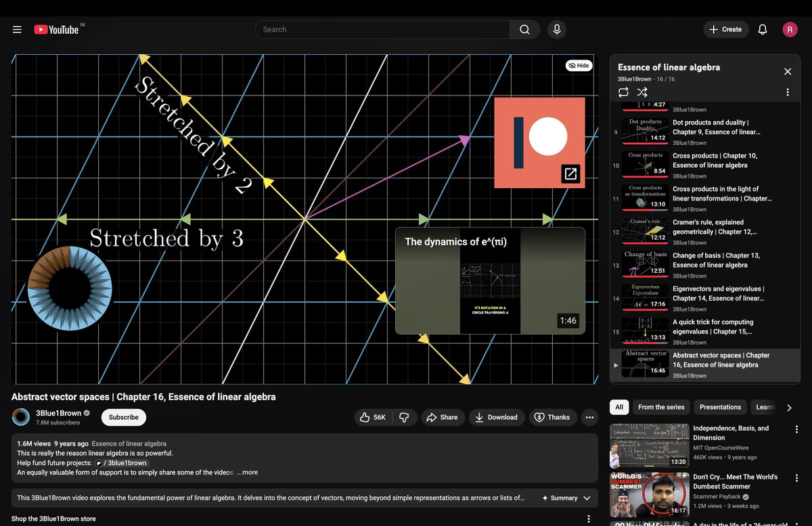Screen dimensions: 812x526
Task: Click the Summary sparkle label
Action: tap(560, 498)
